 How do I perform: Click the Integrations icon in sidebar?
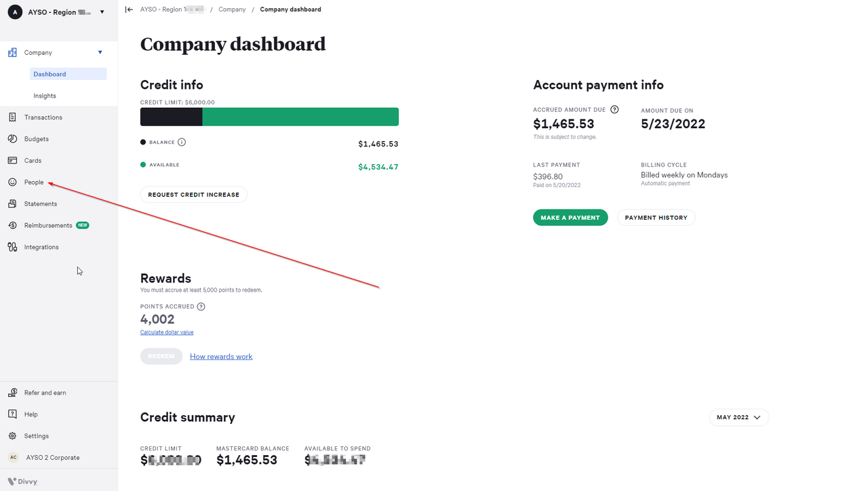tap(12, 248)
